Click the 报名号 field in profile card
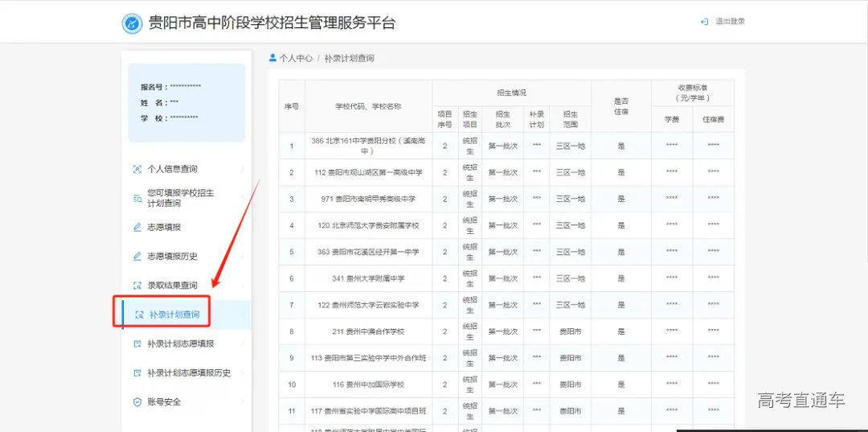 170,87
